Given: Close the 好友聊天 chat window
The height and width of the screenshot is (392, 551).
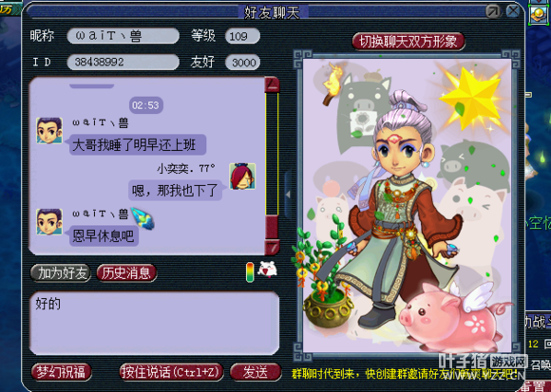Looking at the screenshot, I should 512,11.
